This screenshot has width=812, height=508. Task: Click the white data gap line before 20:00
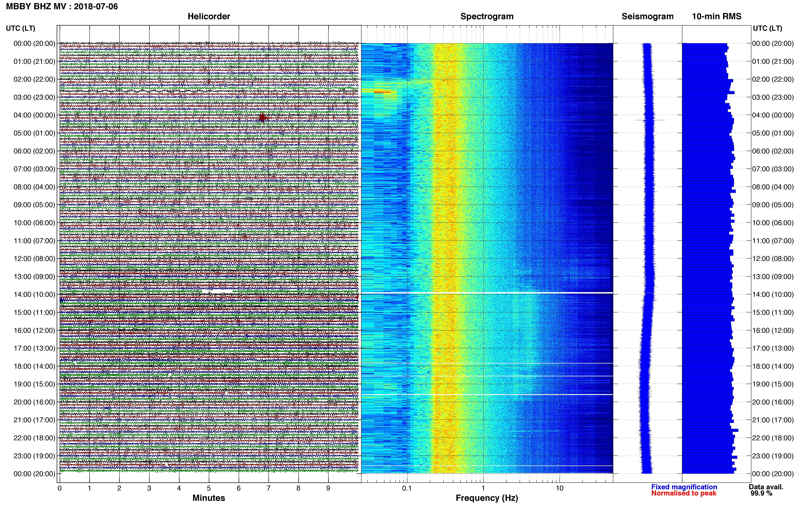click(x=487, y=395)
